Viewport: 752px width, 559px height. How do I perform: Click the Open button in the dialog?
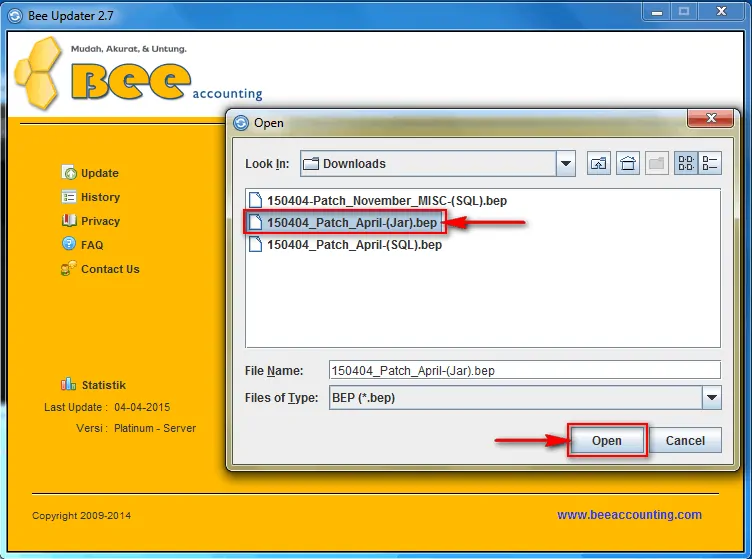coord(607,440)
